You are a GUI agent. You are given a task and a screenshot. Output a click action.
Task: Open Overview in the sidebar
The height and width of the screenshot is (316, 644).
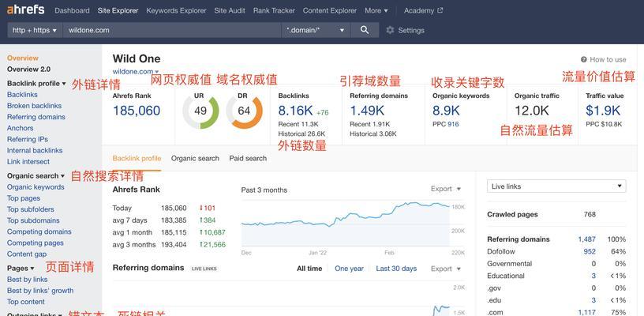coord(23,58)
